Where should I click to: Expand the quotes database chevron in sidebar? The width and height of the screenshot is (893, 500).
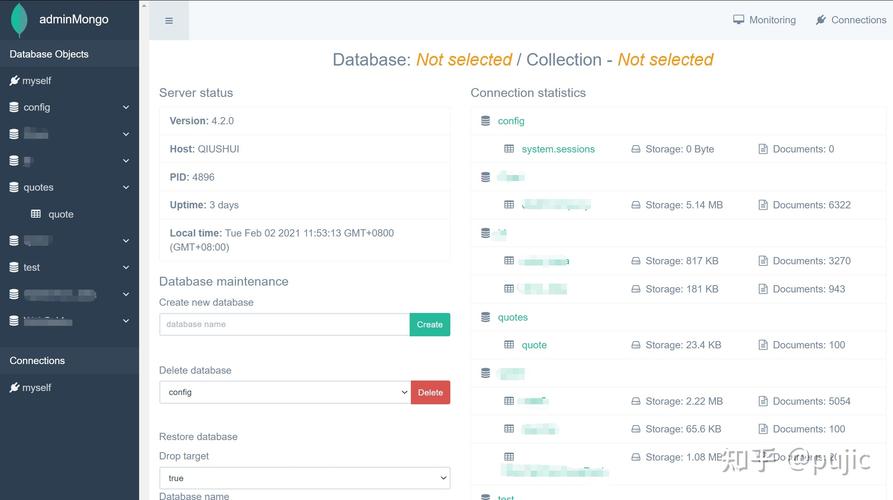(126, 187)
